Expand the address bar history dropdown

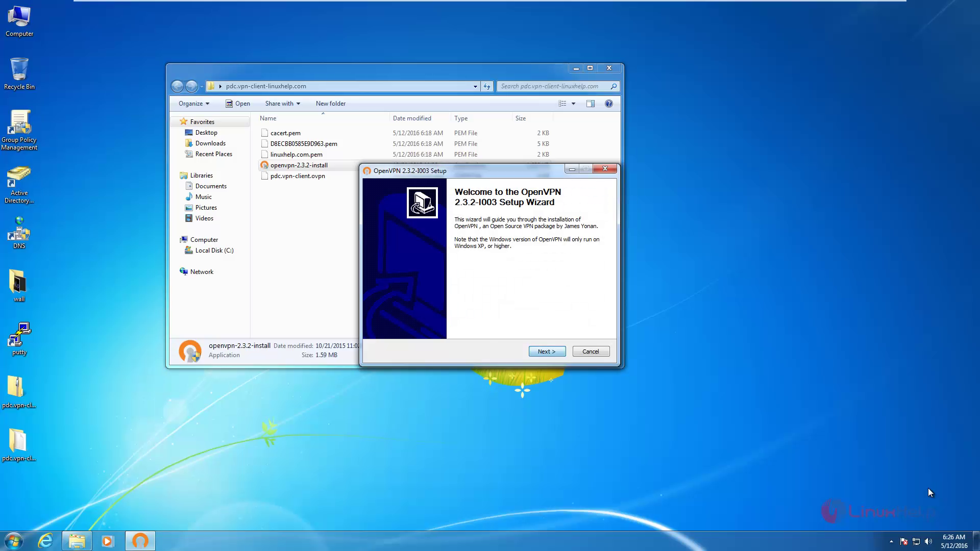(475, 86)
